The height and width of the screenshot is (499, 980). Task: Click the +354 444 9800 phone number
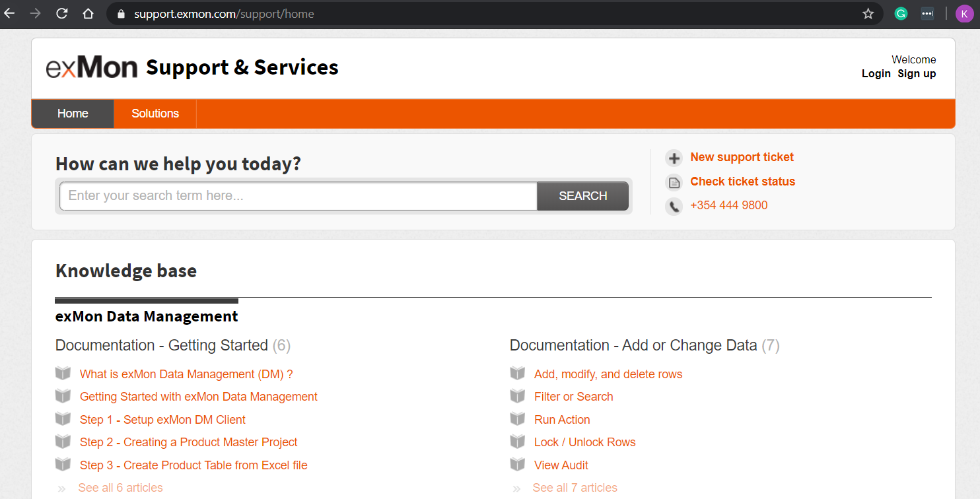(728, 205)
